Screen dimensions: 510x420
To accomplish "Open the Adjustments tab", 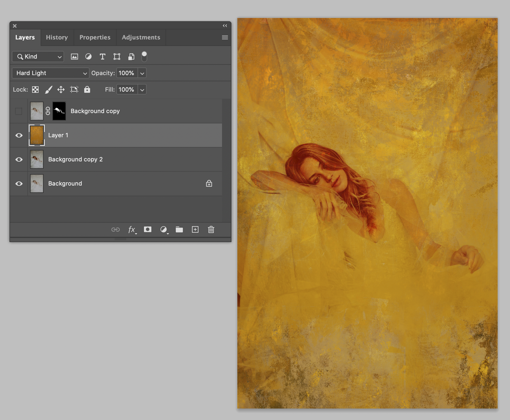I will point(141,37).
